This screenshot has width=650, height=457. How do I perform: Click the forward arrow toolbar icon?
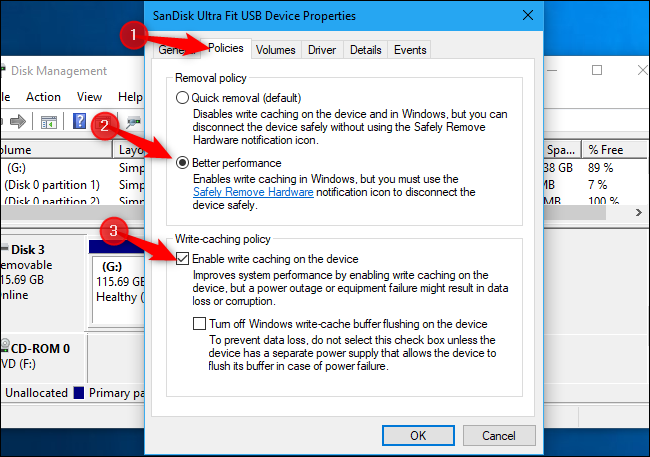(x=18, y=122)
